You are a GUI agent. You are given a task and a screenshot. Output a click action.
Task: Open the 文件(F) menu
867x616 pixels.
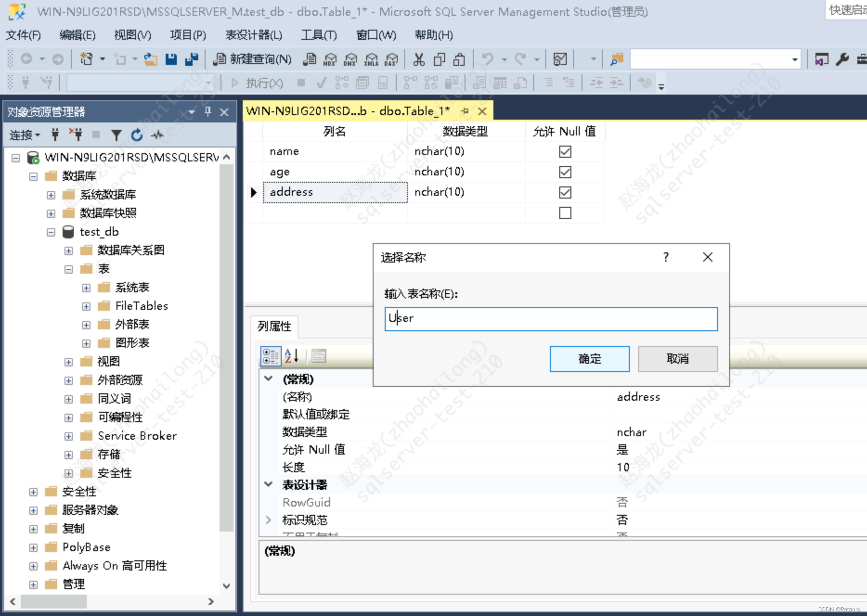[23, 35]
